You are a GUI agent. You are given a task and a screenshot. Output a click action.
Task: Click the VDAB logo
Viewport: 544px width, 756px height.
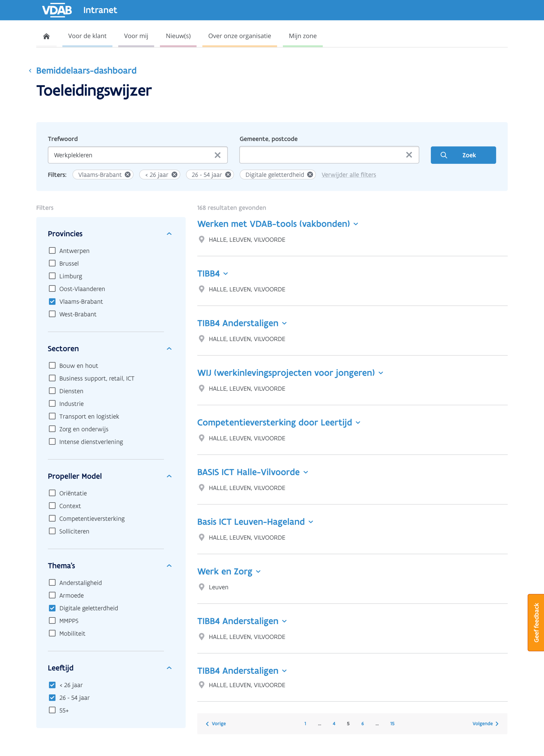57,10
